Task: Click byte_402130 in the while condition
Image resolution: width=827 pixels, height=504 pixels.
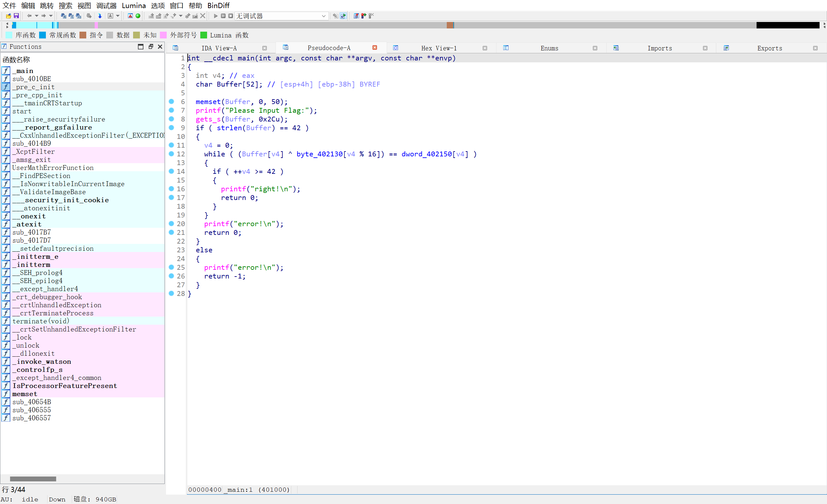Action: click(x=319, y=154)
